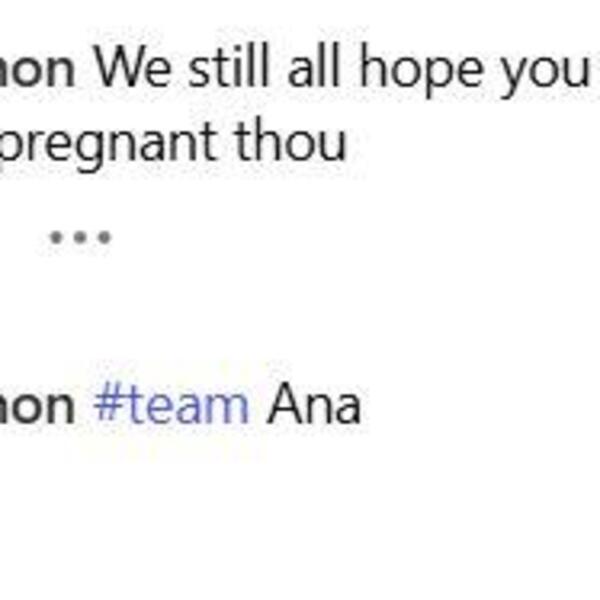Open the three-dot comment options menu
The image size is (600, 600).
pos(80,238)
